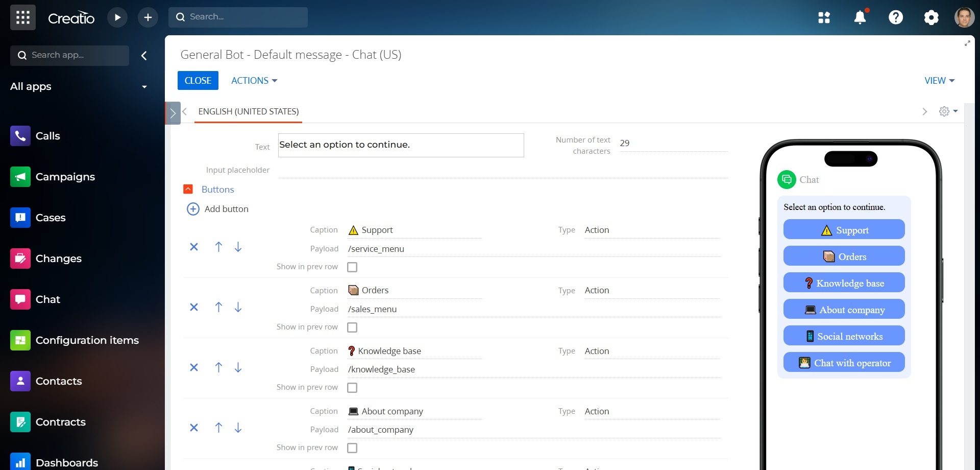Click the Add button plus icon
This screenshot has height=470, width=980.
(193, 209)
